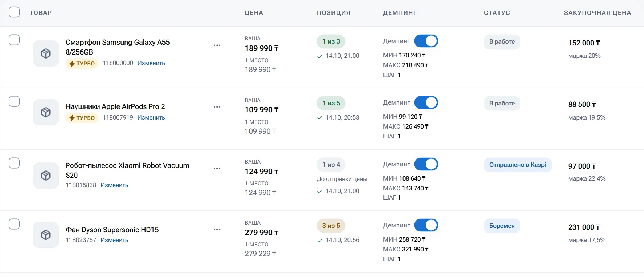Click Изменить next to code 118000000

point(151,63)
